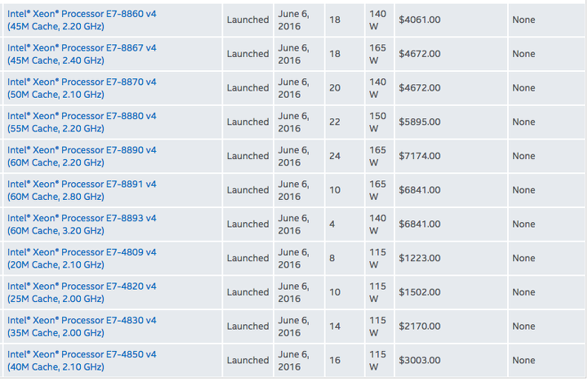Image resolution: width=588 pixels, height=382 pixels.
Task: Click June 6, 2016 date in E7-4809 row
Action: click(294, 259)
